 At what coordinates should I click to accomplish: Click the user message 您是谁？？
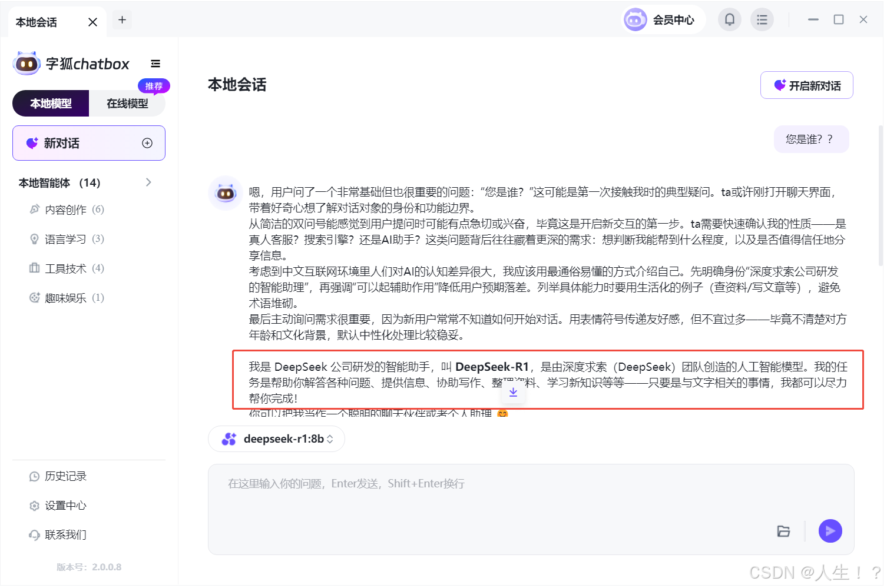(x=811, y=139)
